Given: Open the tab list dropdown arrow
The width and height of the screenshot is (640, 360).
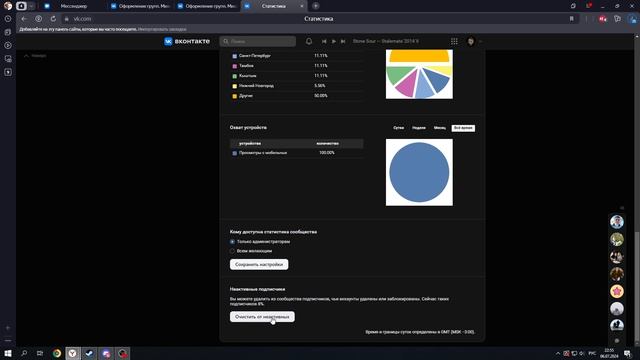Looking at the screenshot, I should pos(31,6).
